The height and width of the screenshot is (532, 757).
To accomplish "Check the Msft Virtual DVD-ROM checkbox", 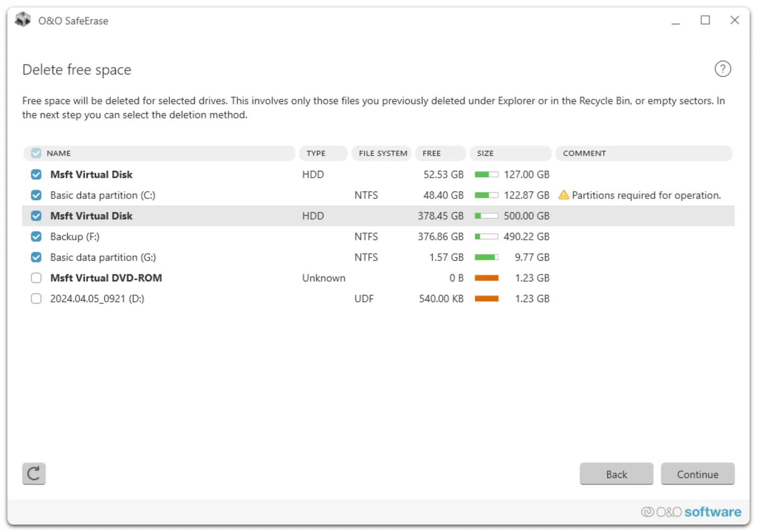I will click(36, 278).
